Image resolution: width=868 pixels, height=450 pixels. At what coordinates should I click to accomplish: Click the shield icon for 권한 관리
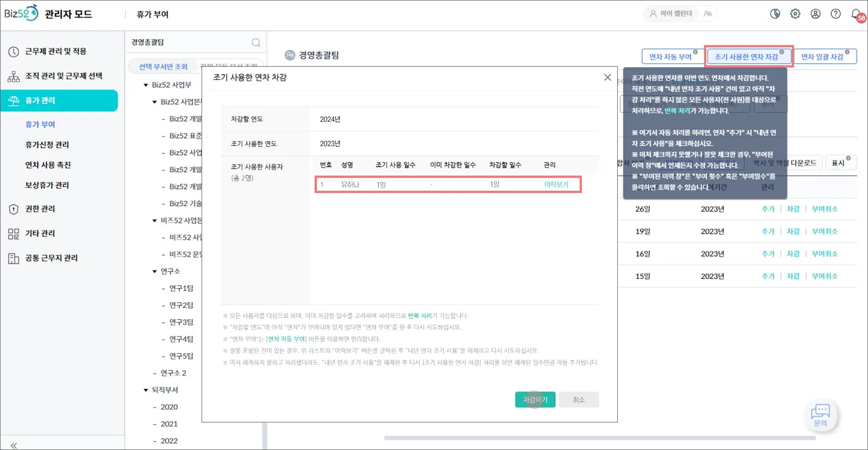click(x=13, y=209)
